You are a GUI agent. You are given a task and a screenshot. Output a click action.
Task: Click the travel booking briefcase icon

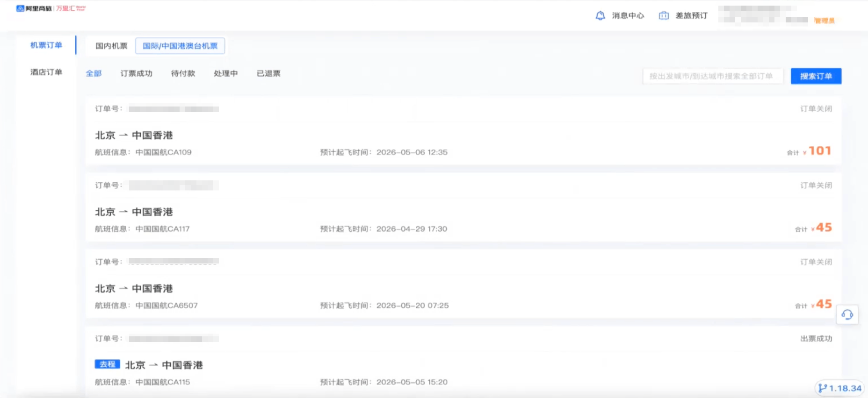point(664,16)
